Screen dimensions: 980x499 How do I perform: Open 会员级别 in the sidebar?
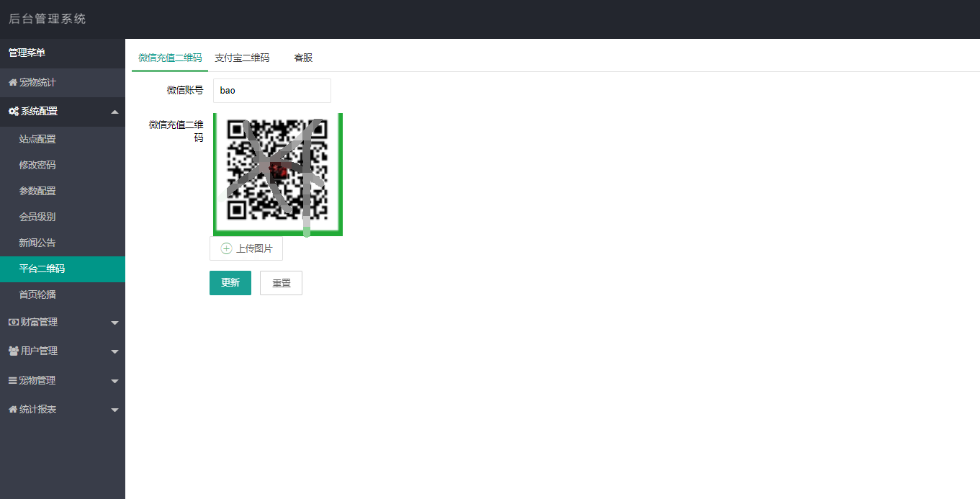click(63, 217)
